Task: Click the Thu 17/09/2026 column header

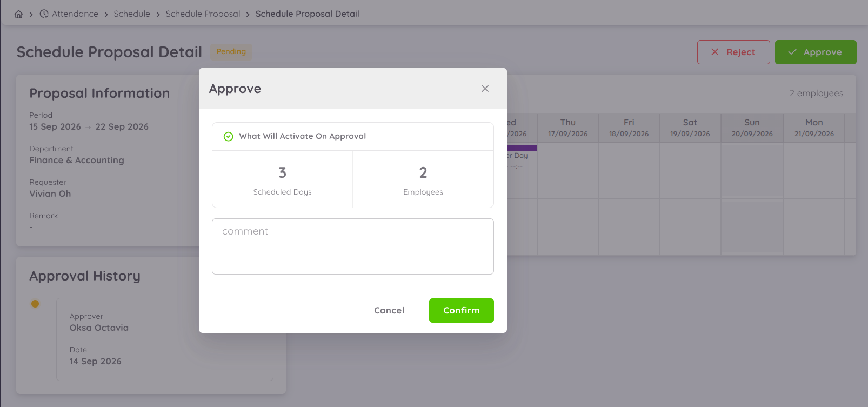Action: pos(567,128)
